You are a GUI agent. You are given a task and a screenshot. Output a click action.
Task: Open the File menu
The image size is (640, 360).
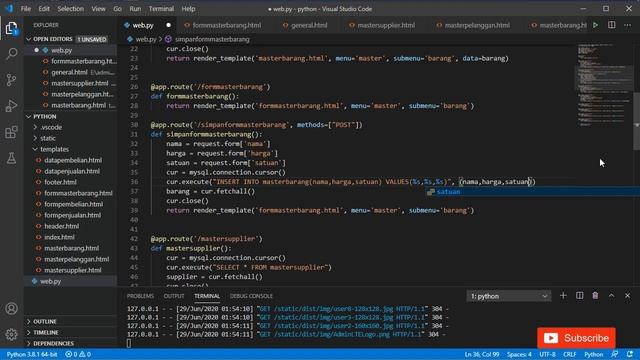[x=26, y=9]
